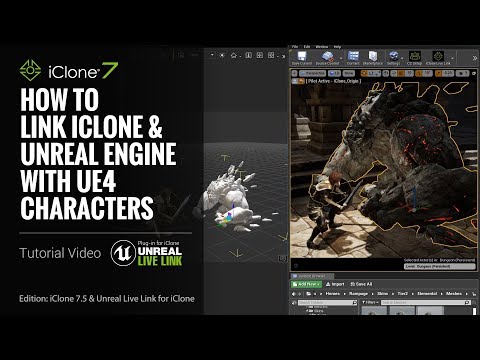Toggle grid snapping in viewport
The height and width of the screenshot is (360, 480).
pos(401,73)
